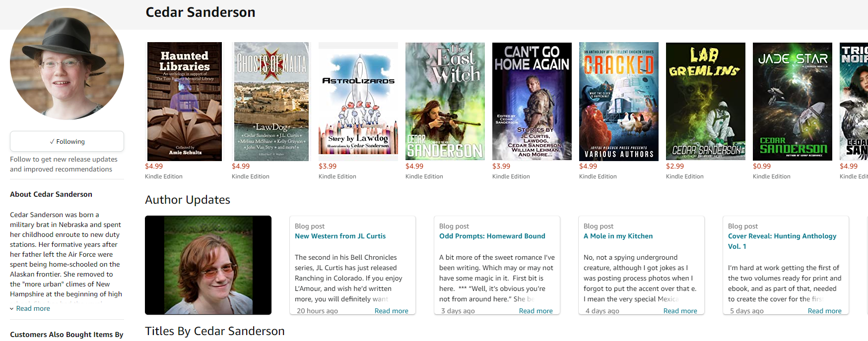Open The East Witch book cover
Image resolution: width=868 pixels, height=341 pixels.
click(445, 102)
